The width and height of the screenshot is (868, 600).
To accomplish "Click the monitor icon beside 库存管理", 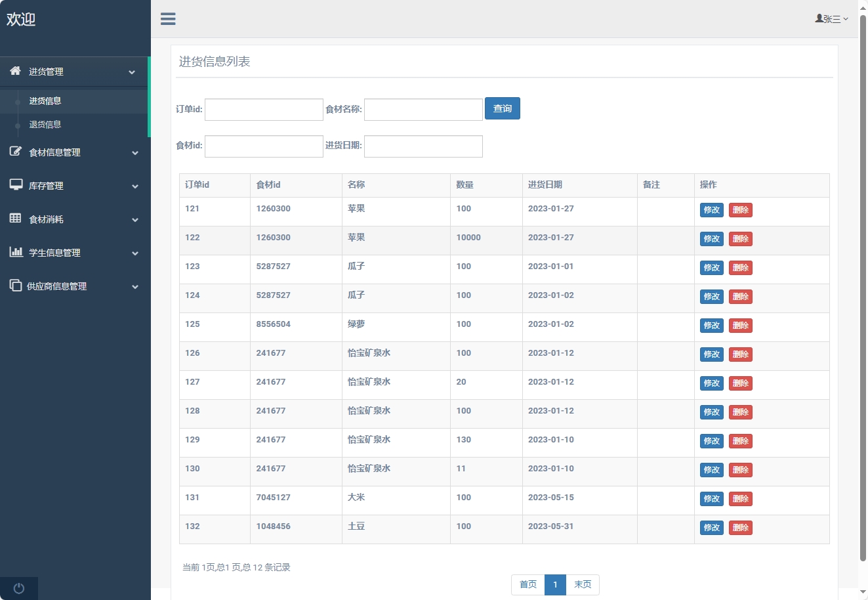I will point(16,185).
